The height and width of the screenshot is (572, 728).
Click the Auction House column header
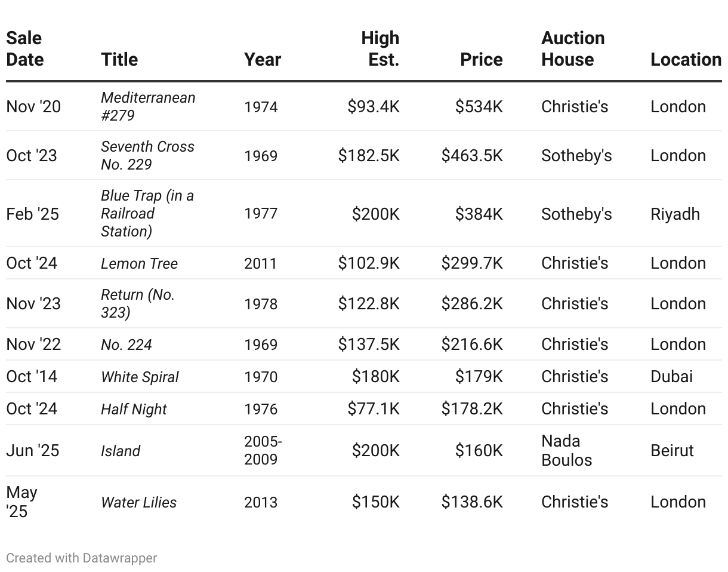click(573, 49)
